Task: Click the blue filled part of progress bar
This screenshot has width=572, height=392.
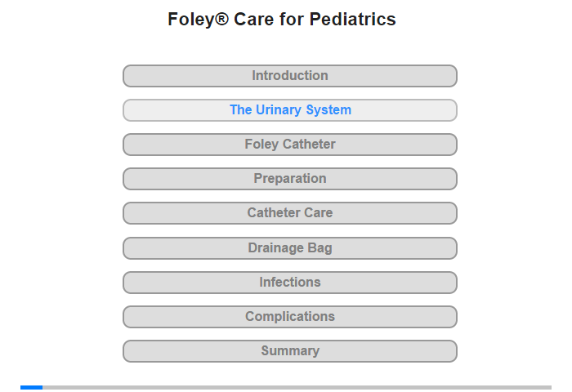Action: click(x=31, y=387)
